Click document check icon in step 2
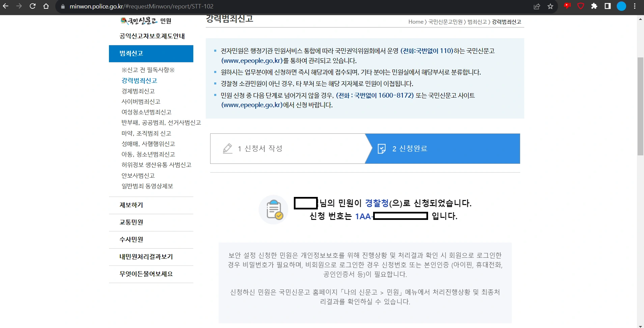The height and width of the screenshot is (328, 644). tap(382, 149)
